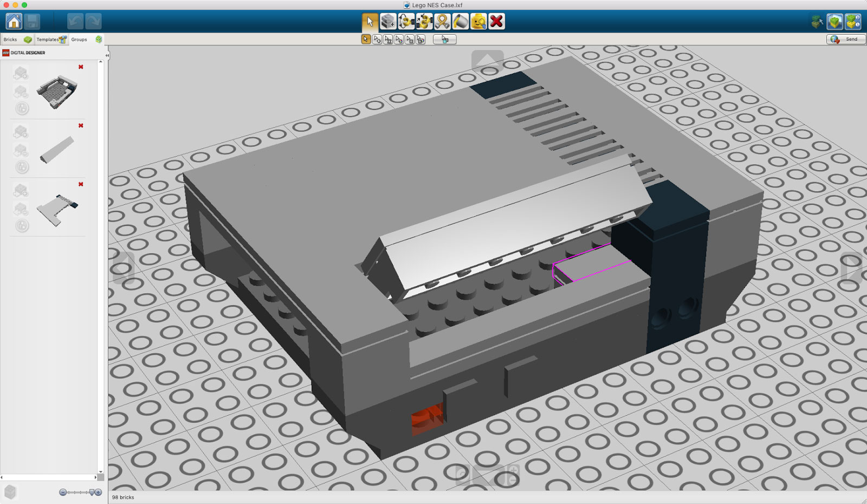This screenshot has height=504, width=867.
Task: Select the Flex tool
Action: pos(442,22)
